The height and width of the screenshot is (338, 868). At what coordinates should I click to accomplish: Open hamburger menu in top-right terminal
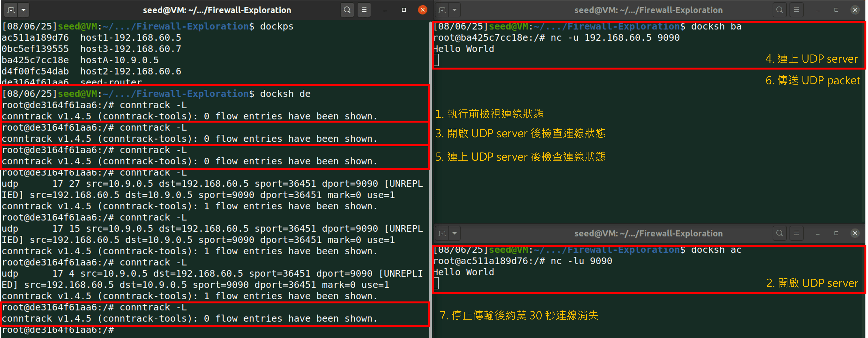coord(796,10)
